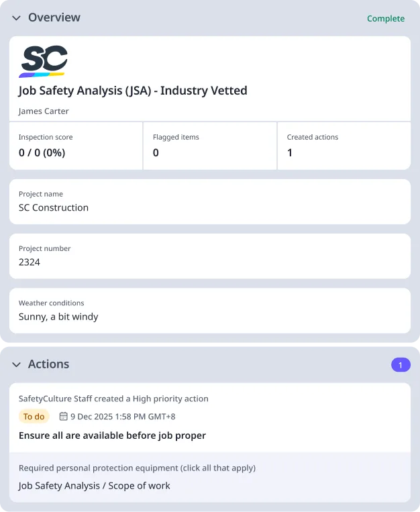Screen dimensions: 420x512
Task: Click the Project number field
Action: click(x=209, y=256)
